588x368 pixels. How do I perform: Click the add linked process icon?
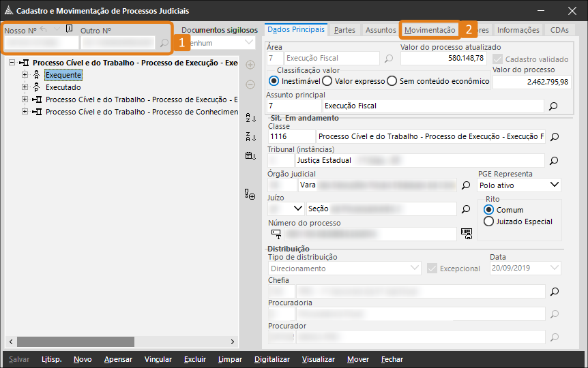[250, 196]
